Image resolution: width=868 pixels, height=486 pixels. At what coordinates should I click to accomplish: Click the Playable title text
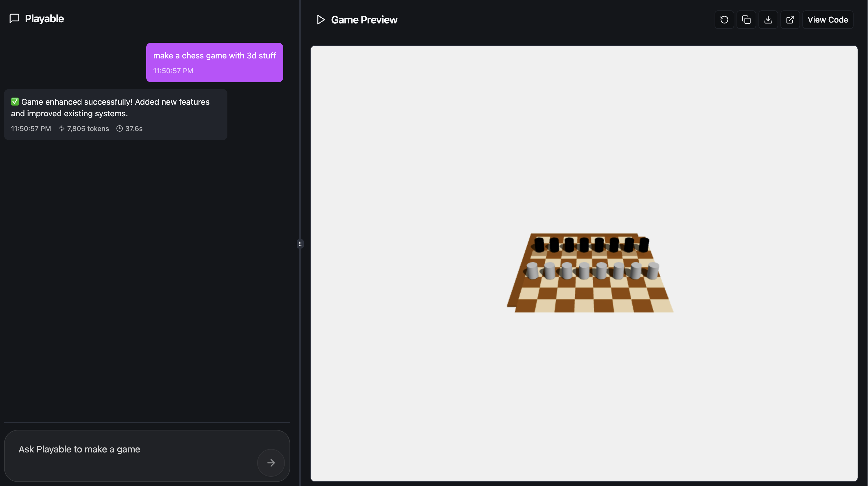tap(44, 19)
